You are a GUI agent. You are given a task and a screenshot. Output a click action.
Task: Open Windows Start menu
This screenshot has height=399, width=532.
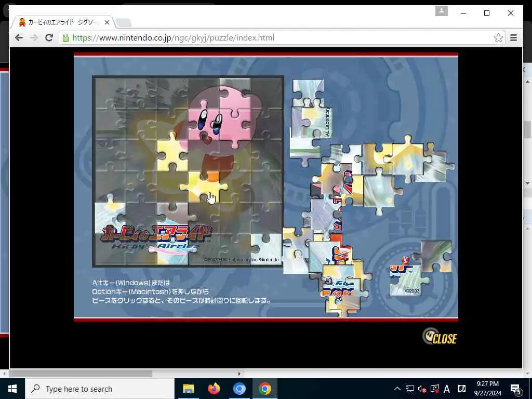(x=12, y=389)
